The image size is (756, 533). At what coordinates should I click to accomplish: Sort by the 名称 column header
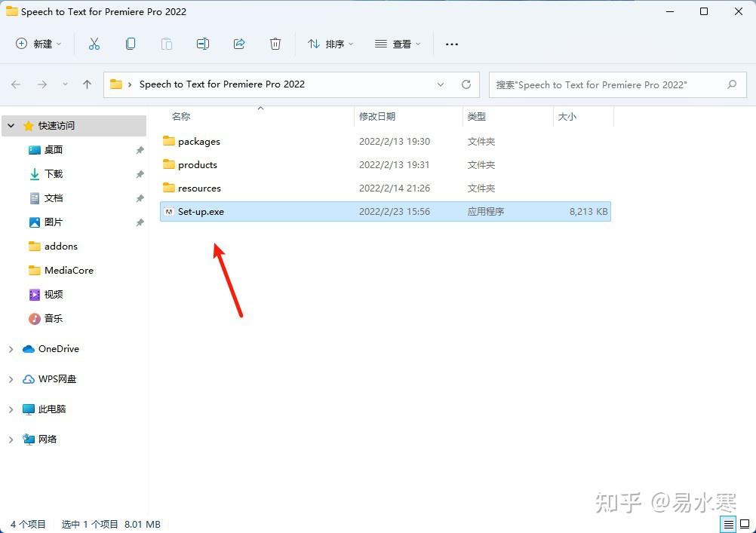[x=181, y=117]
